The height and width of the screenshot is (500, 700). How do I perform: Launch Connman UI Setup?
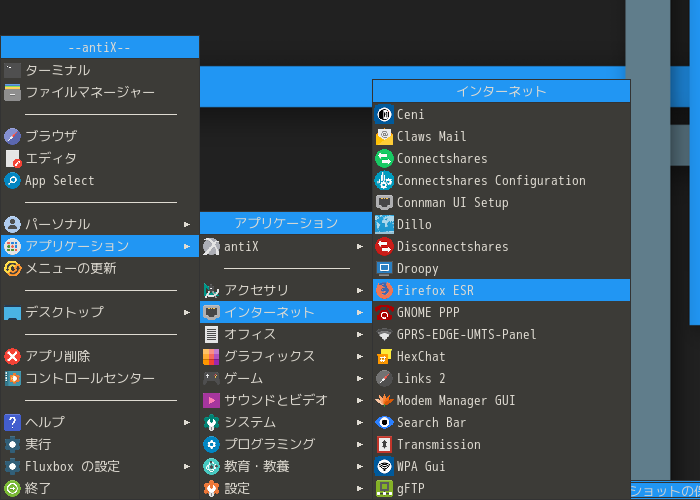click(501, 202)
